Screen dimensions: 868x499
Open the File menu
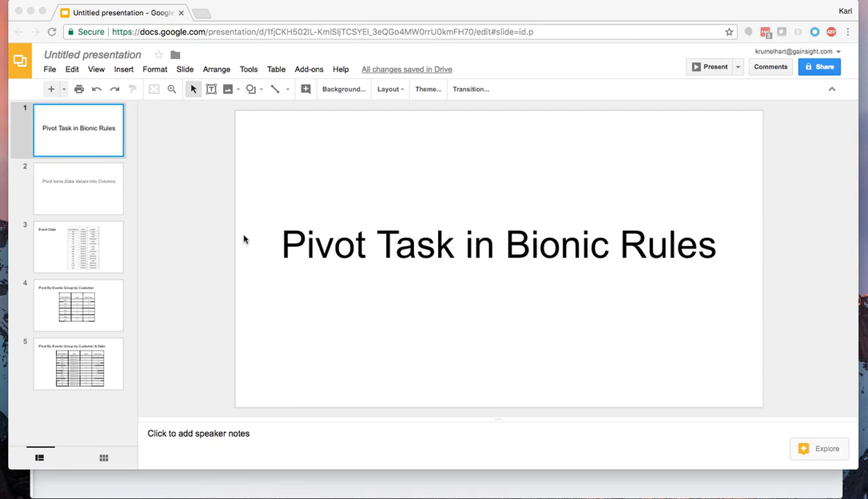50,69
